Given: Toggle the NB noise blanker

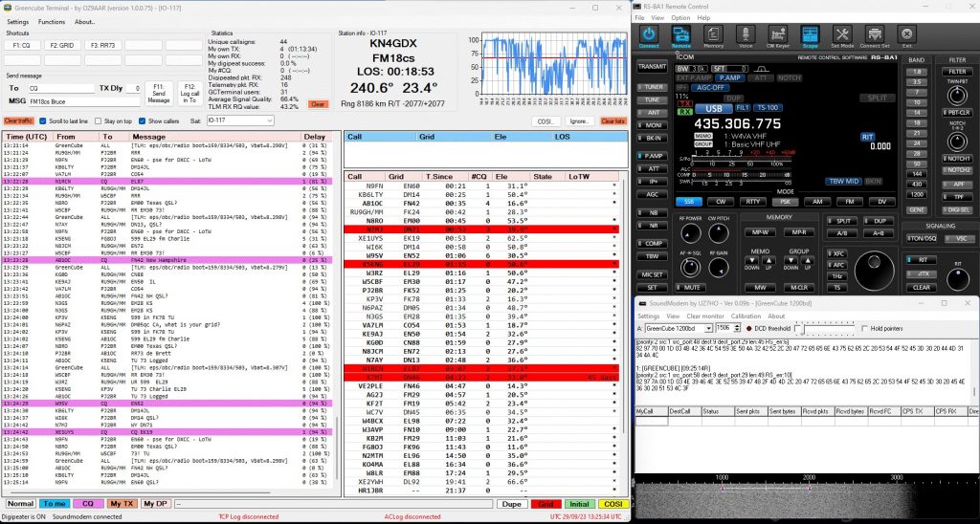Looking at the screenshot, I should click(652, 212).
